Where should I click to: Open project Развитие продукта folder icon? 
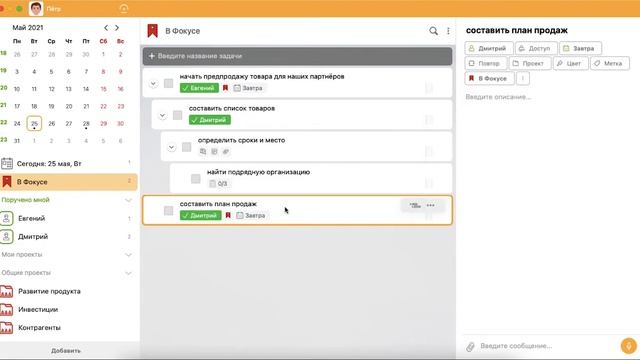(x=7, y=291)
